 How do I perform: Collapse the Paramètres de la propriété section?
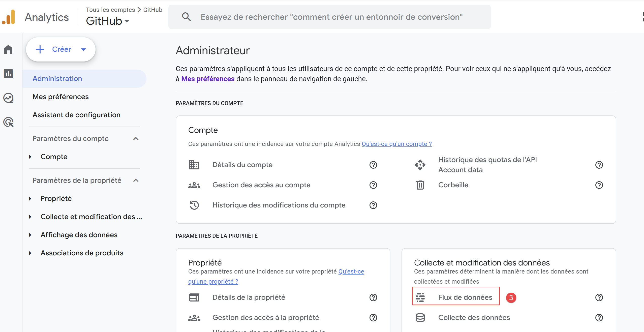(x=136, y=180)
